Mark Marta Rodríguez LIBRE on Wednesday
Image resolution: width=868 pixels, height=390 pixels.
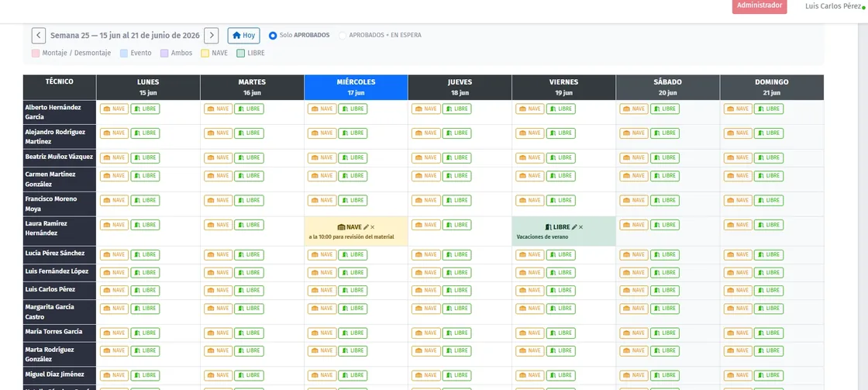(353, 350)
